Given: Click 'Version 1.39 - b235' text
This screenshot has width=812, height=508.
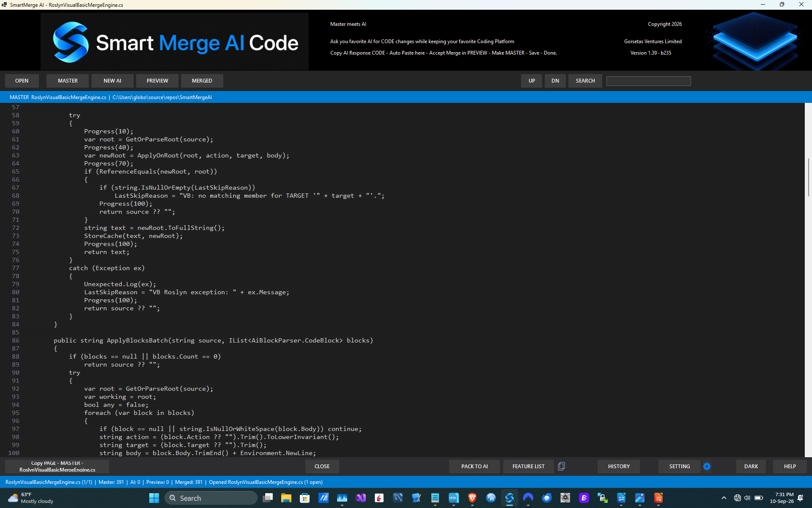Looking at the screenshot, I should (650, 53).
